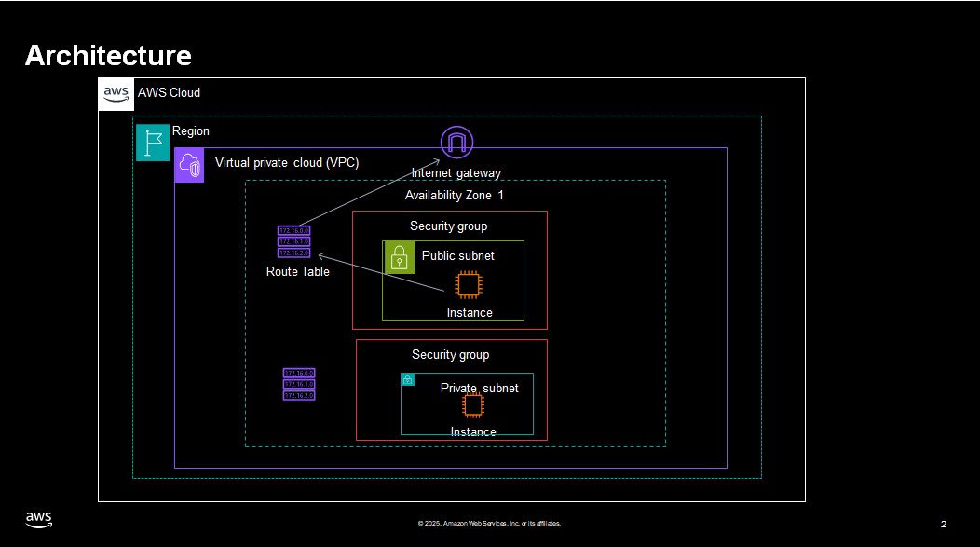Viewport: 980px width, 547px height.
Task: Click the Virtual private cloud (VPC) label
Action: 287,162
